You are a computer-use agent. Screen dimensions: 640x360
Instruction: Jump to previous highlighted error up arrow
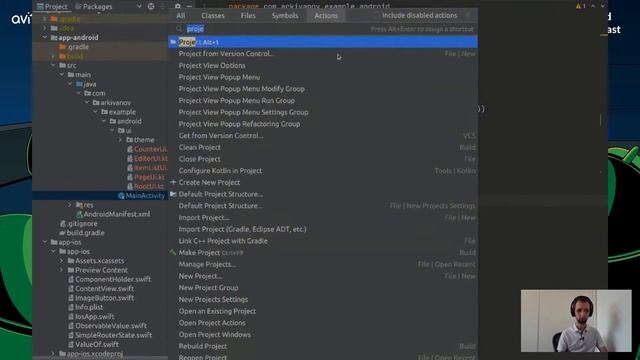point(593,6)
